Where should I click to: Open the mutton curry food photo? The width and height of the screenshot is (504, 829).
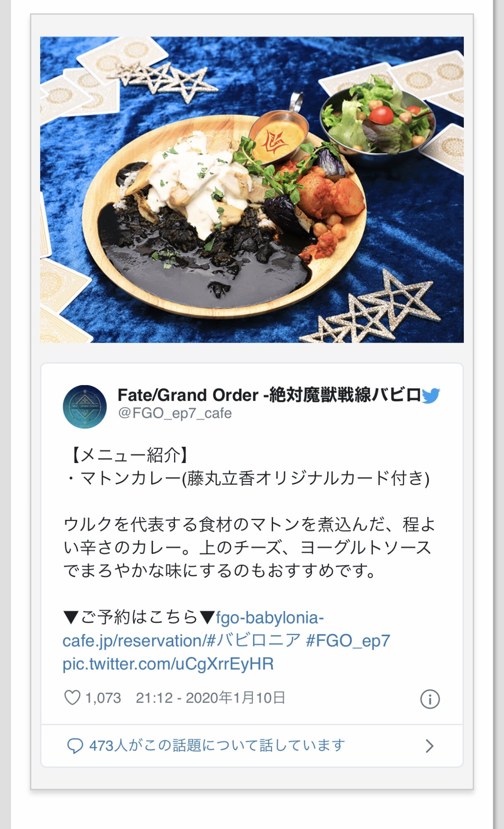pos(252,189)
